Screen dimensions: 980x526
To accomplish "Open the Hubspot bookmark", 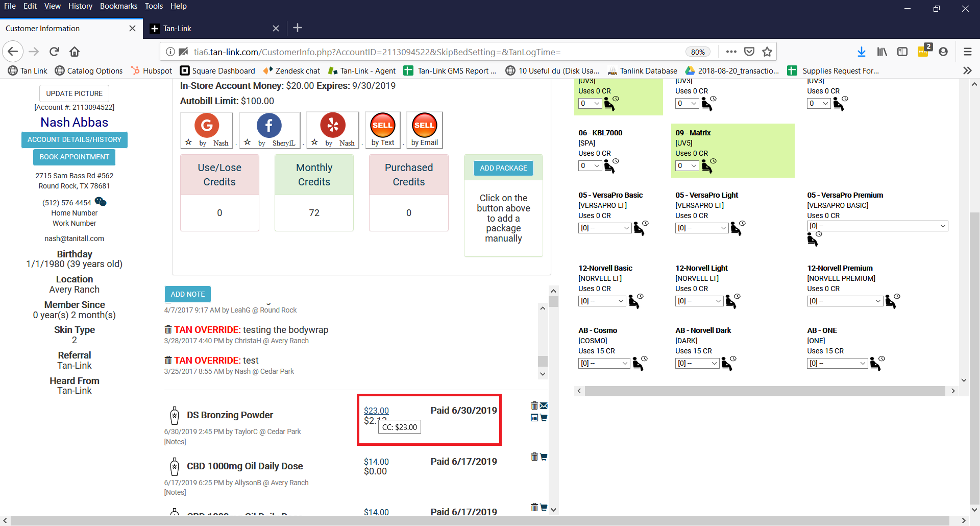I will pyautogui.click(x=152, y=70).
